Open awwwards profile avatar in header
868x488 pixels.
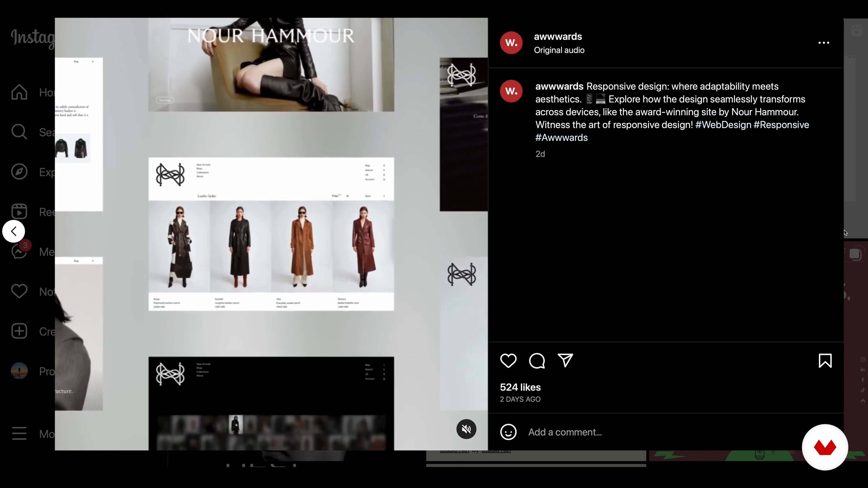pyautogui.click(x=511, y=43)
